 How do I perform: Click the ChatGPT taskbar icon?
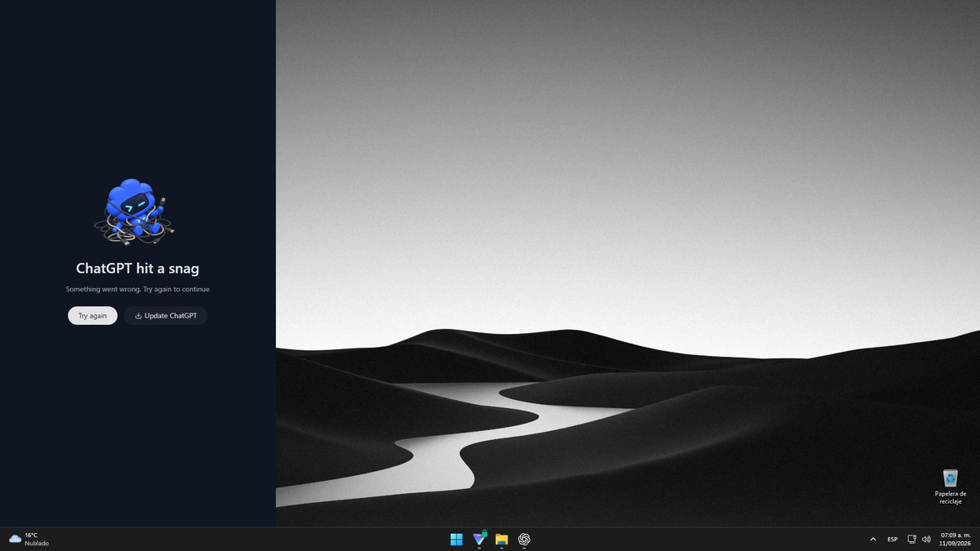click(x=524, y=539)
